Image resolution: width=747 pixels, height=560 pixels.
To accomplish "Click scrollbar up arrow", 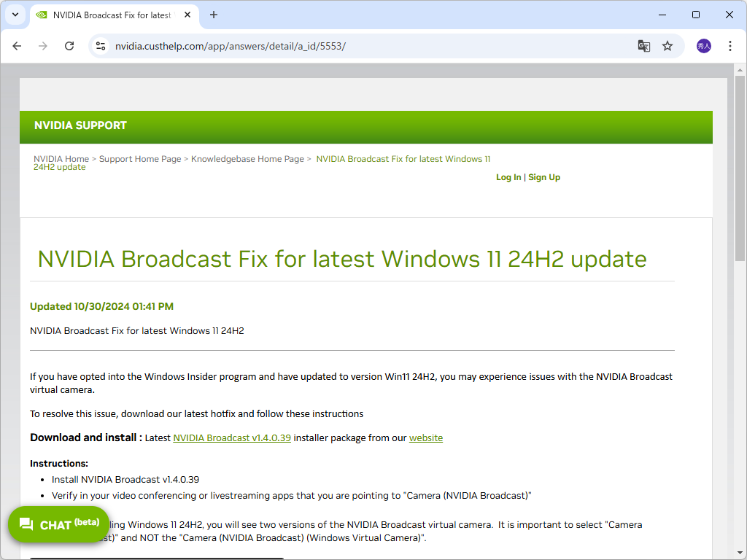I will (x=740, y=70).
